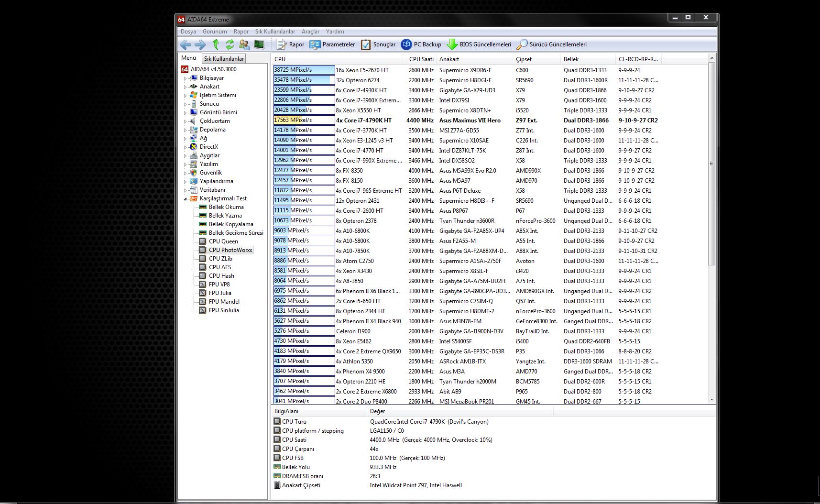Viewport: 820px width, 504px height.
Task: Click the Forward navigation arrow
Action: [200, 44]
